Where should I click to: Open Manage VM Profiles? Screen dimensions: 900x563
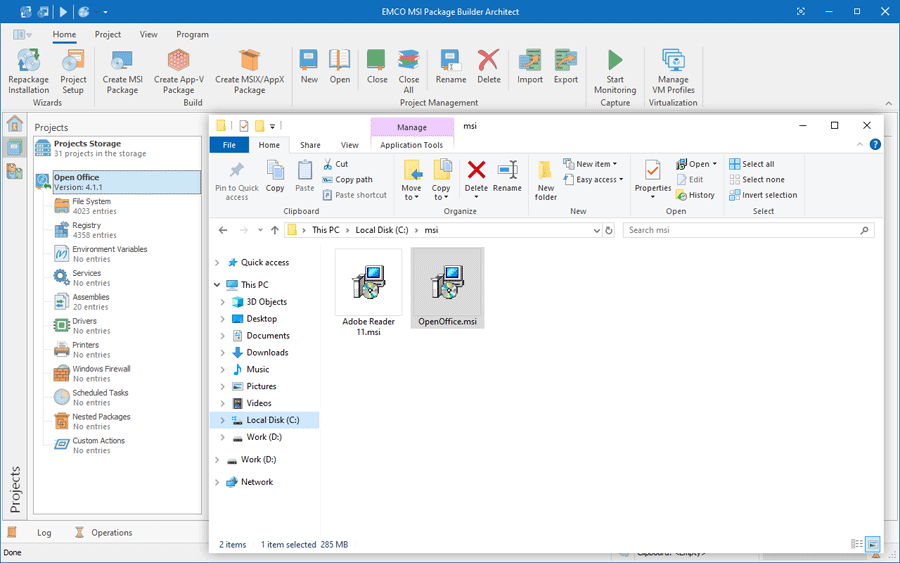673,71
